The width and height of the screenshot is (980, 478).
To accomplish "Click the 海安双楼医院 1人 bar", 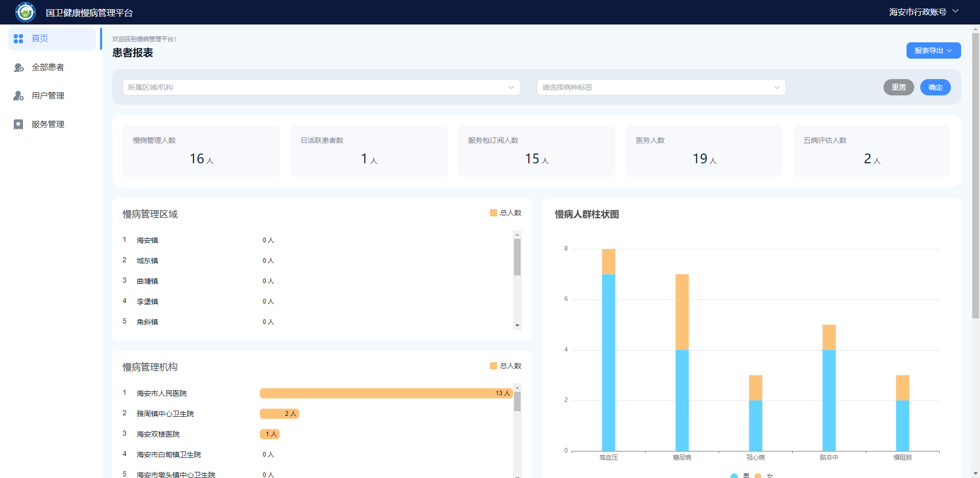I will [x=269, y=434].
